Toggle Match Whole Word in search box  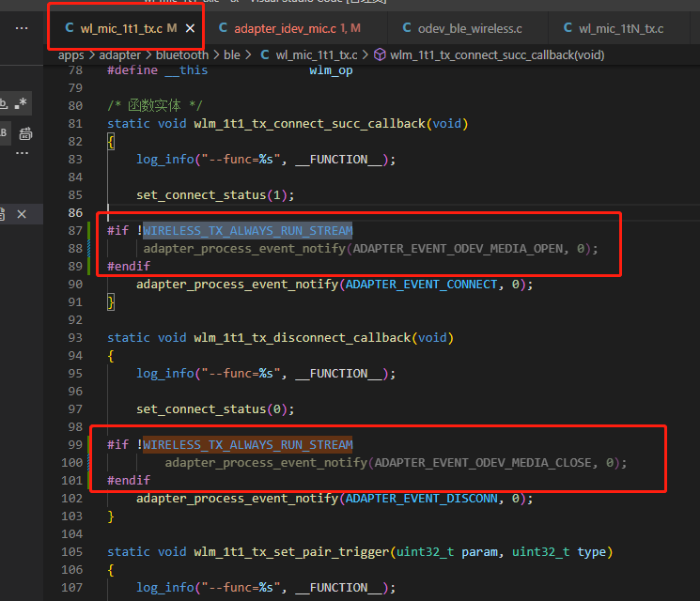(4, 103)
